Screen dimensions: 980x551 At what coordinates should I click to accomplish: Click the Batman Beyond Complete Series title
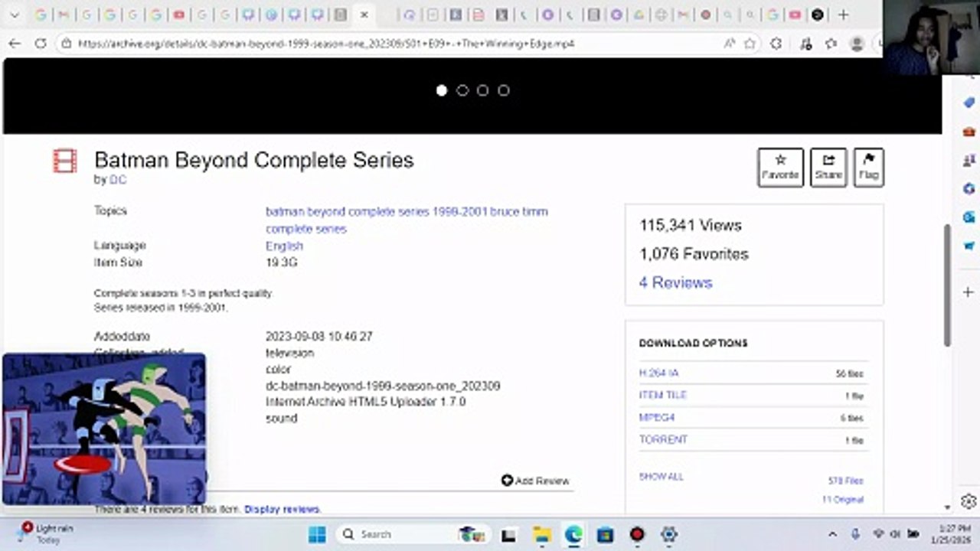(254, 160)
